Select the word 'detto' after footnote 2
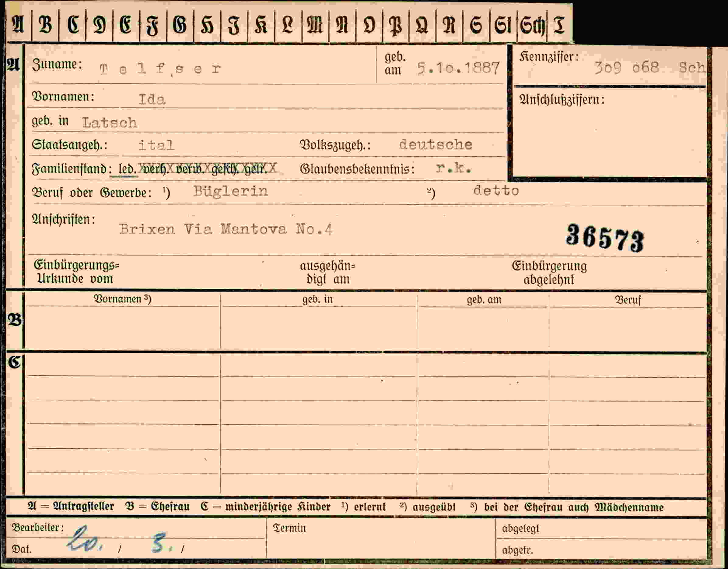The width and height of the screenshot is (728, 569). pyautogui.click(x=496, y=190)
